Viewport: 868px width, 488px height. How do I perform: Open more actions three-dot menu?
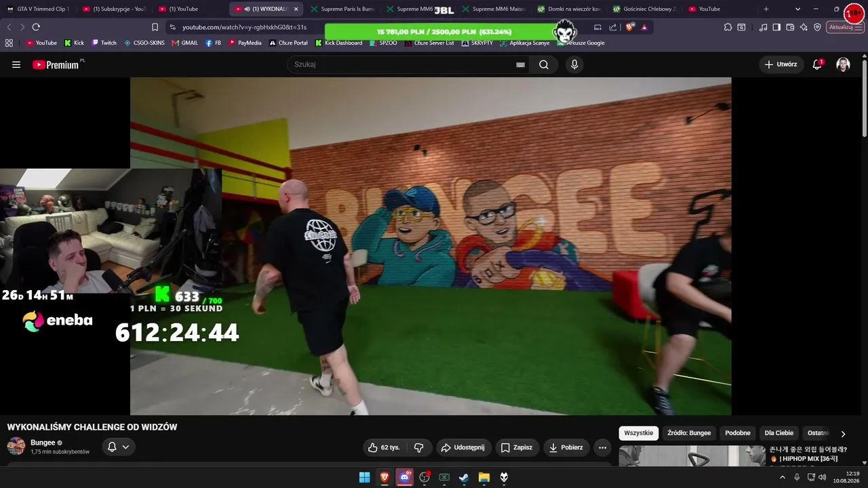602,447
